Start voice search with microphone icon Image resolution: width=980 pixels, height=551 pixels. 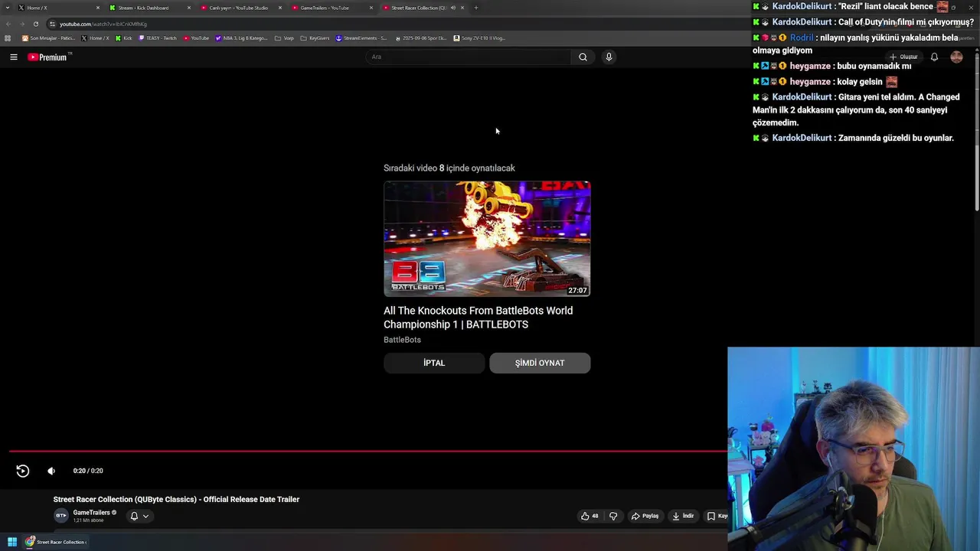(x=609, y=57)
